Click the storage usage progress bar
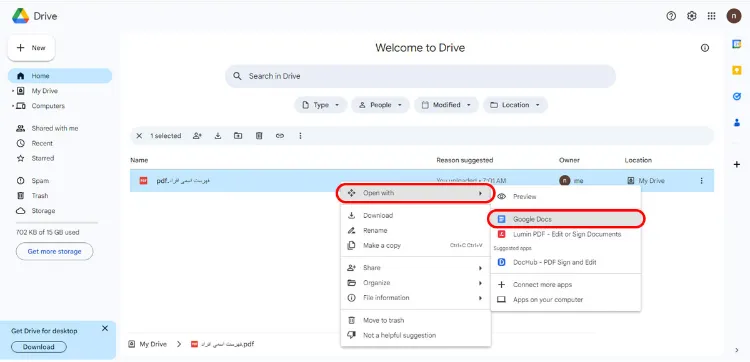Image resolution: width=750 pixels, height=362 pixels. pos(57,222)
